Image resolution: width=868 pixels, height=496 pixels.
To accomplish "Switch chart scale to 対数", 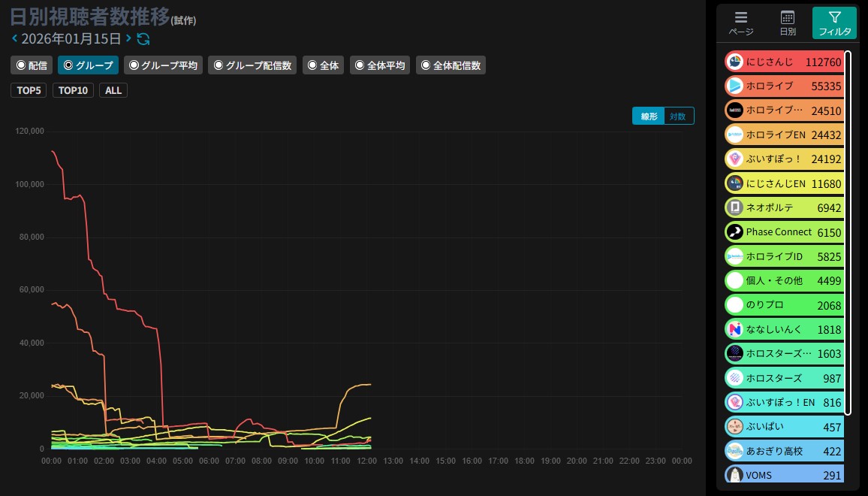I will coord(678,116).
